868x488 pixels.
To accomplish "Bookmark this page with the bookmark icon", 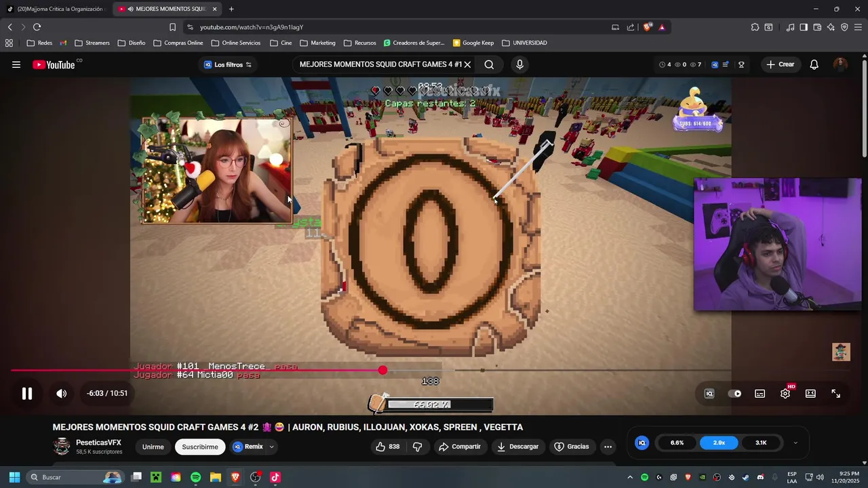I will pyautogui.click(x=172, y=27).
